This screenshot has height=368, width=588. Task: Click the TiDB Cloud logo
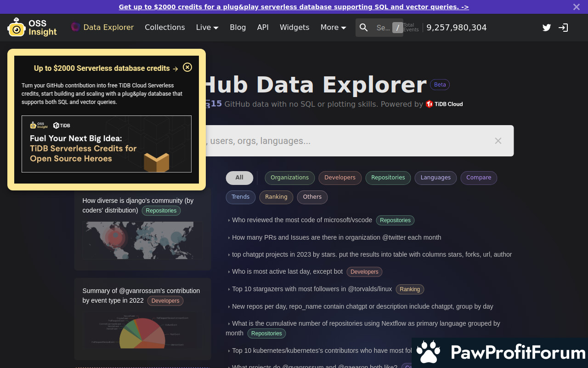pyautogui.click(x=444, y=104)
